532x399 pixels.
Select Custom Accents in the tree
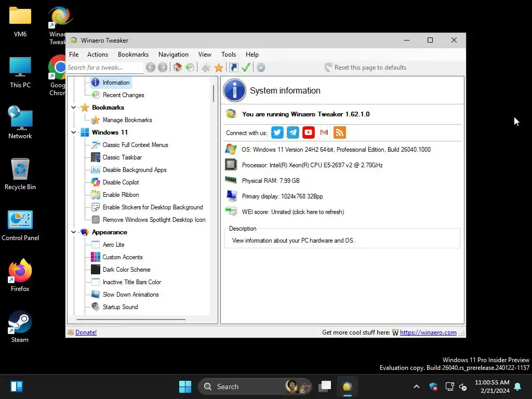[x=123, y=257]
